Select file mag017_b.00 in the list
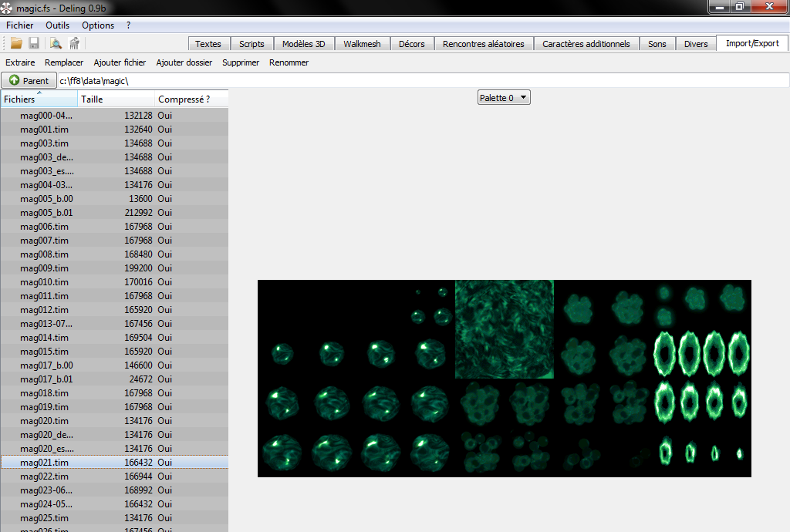 coord(114,365)
